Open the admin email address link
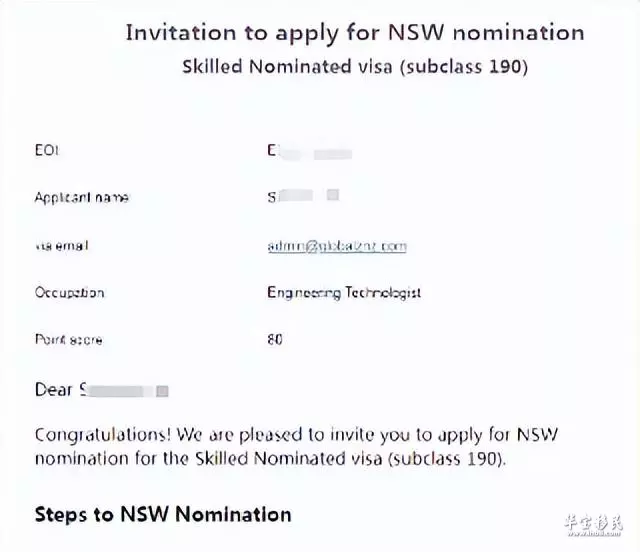Image resolution: width=640 pixels, height=552 pixels. coord(337,246)
